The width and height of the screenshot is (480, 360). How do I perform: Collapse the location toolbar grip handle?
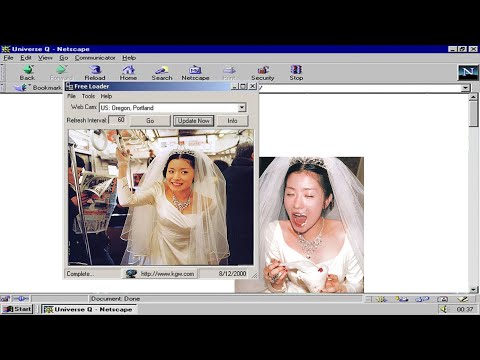coord(3,88)
